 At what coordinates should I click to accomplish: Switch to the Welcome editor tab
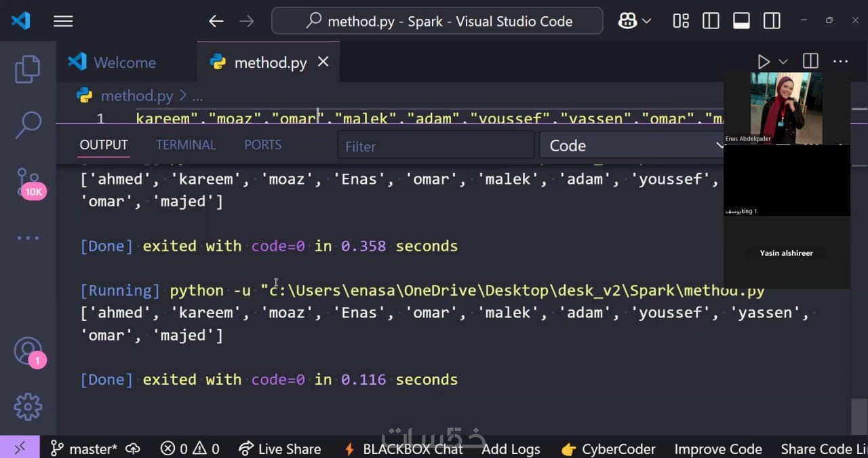click(x=125, y=62)
